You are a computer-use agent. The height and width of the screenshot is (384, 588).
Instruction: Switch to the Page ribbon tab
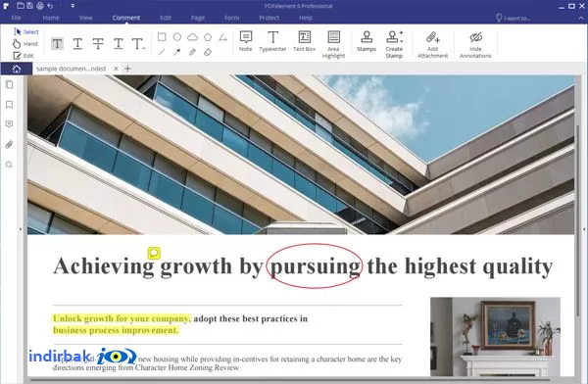point(198,18)
